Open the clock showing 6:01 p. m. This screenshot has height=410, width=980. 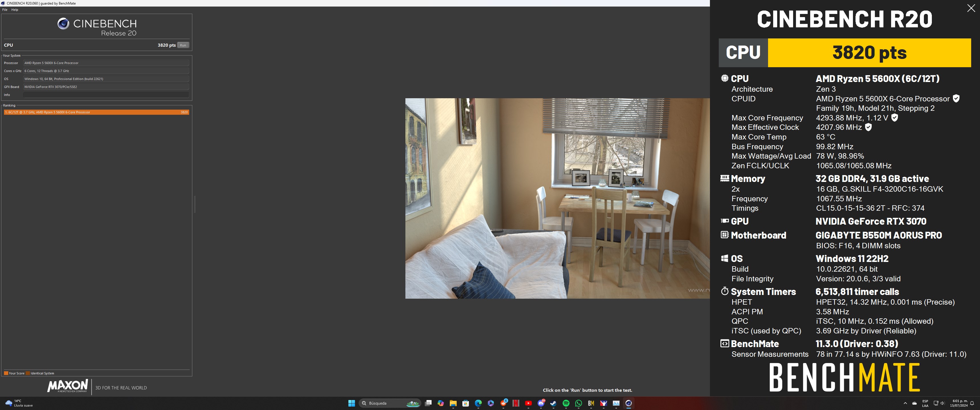click(959, 403)
